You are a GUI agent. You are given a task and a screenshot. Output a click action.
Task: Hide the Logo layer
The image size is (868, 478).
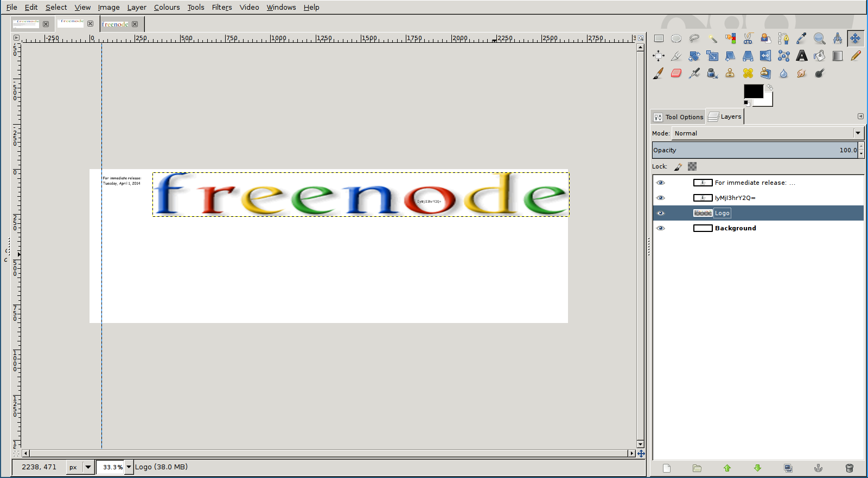(x=660, y=213)
